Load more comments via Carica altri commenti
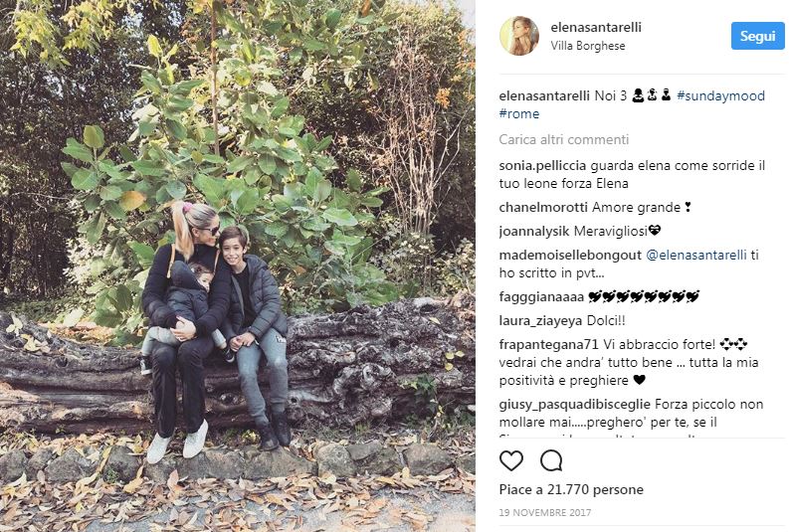The height and width of the screenshot is (532, 789). [563, 140]
